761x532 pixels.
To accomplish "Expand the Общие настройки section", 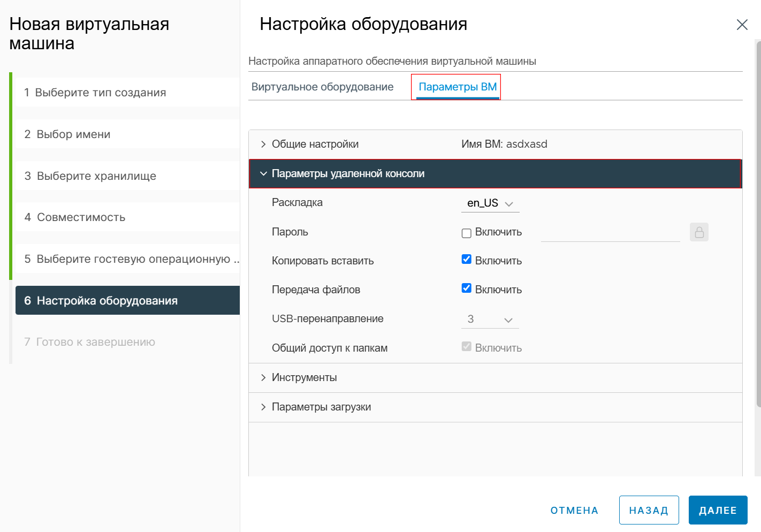I will click(x=496, y=144).
